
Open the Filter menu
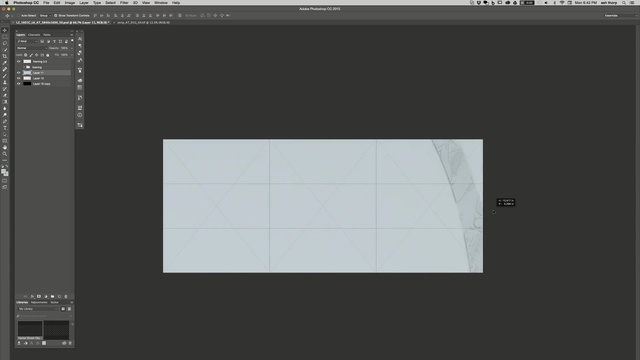(x=124, y=2)
